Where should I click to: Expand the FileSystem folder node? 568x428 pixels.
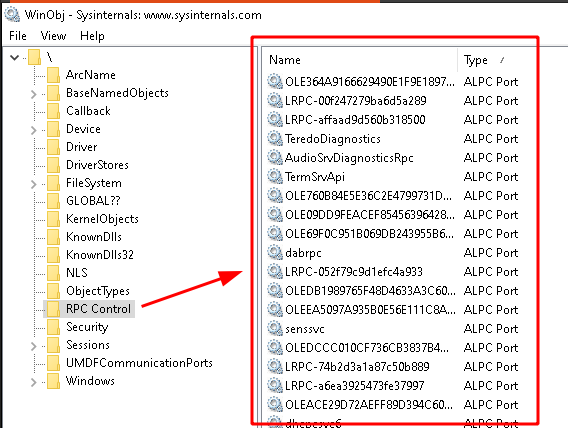pyautogui.click(x=34, y=184)
